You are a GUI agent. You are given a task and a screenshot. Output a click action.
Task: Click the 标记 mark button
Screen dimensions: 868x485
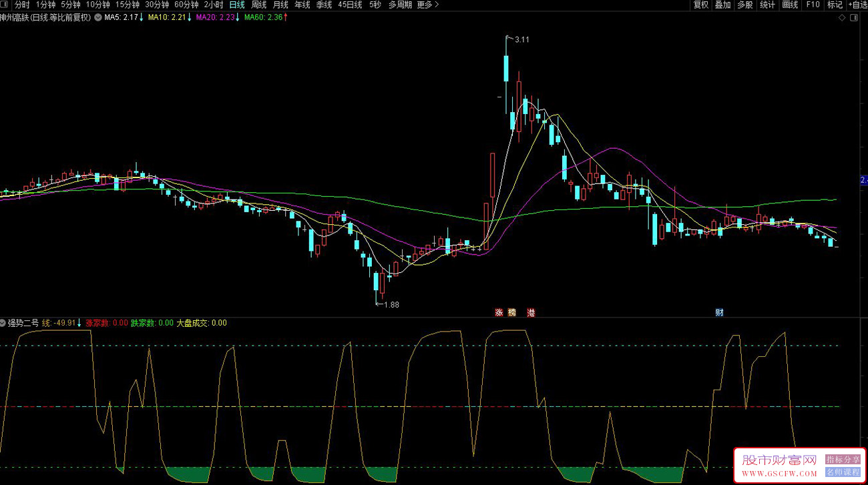835,5
